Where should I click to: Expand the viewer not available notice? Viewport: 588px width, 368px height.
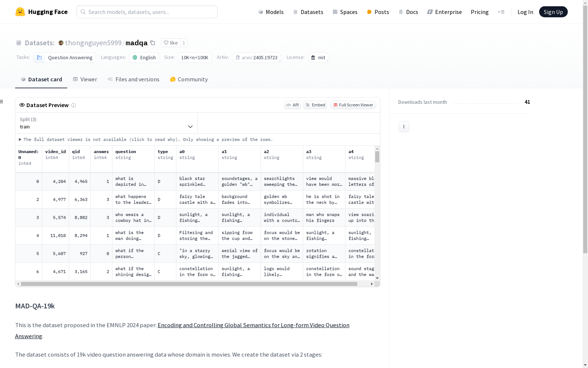146,139
